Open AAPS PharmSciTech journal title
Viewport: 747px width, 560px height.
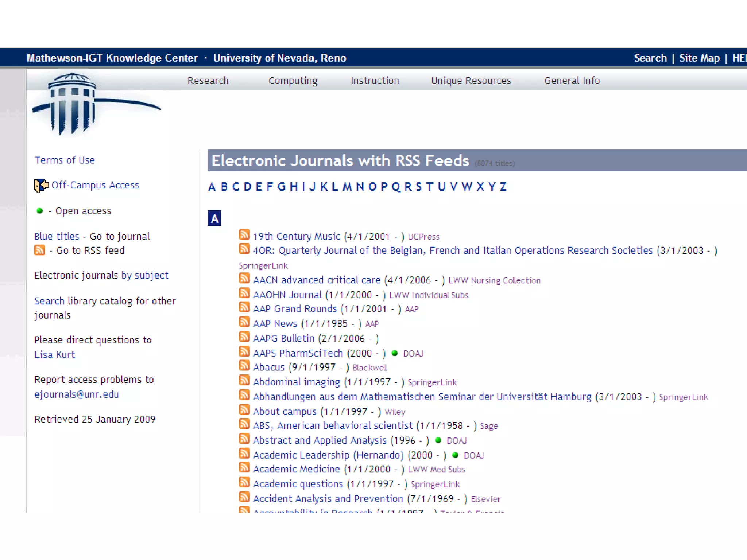[298, 353]
